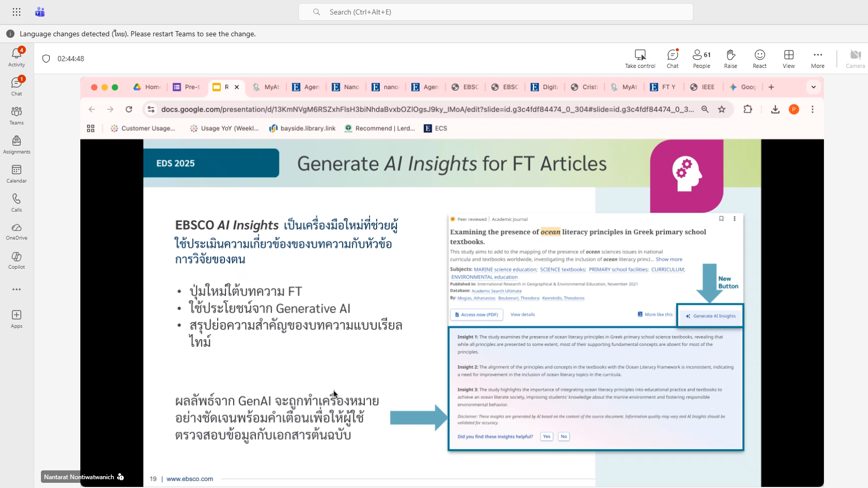Show the People participants list
868x488 pixels.
(702, 59)
